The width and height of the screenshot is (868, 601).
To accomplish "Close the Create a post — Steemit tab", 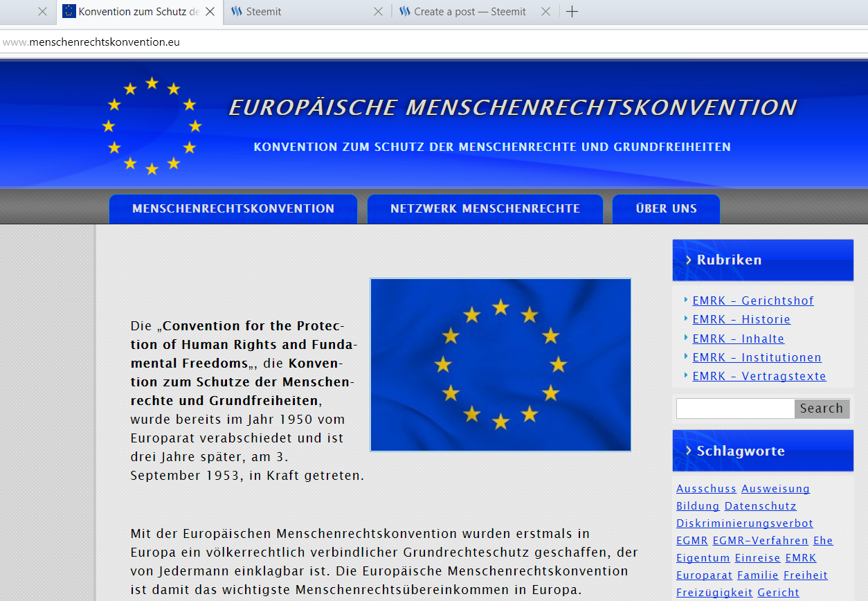I will pyautogui.click(x=545, y=12).
